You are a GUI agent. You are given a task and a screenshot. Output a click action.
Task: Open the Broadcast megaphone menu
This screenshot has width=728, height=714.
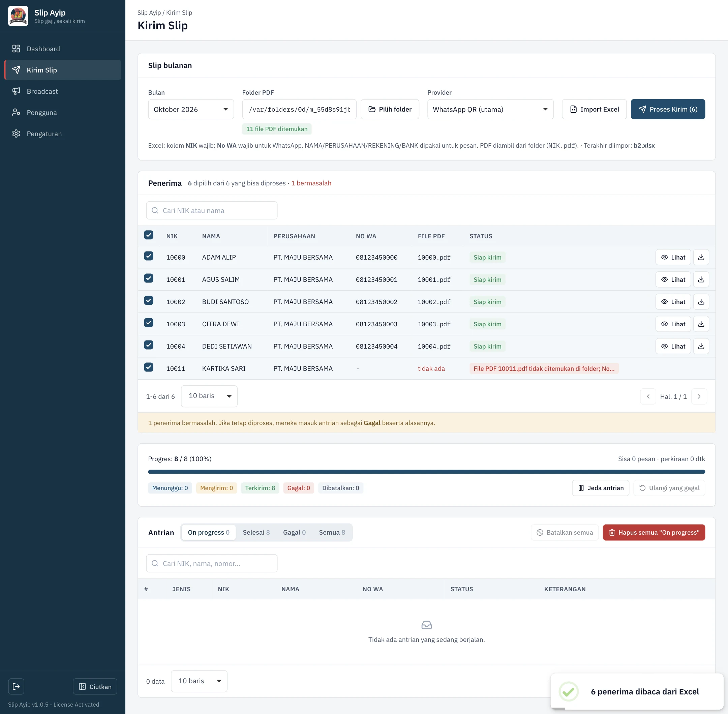(63, 91)
